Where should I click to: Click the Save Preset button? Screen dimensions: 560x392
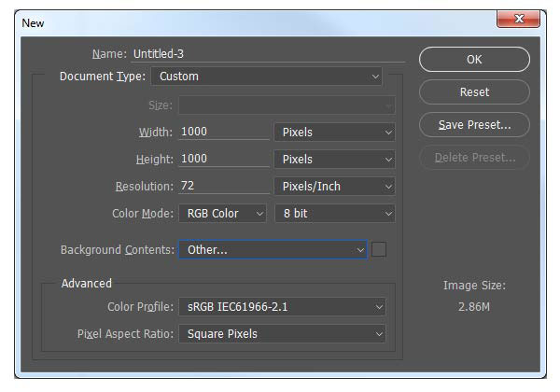[474, 125]
